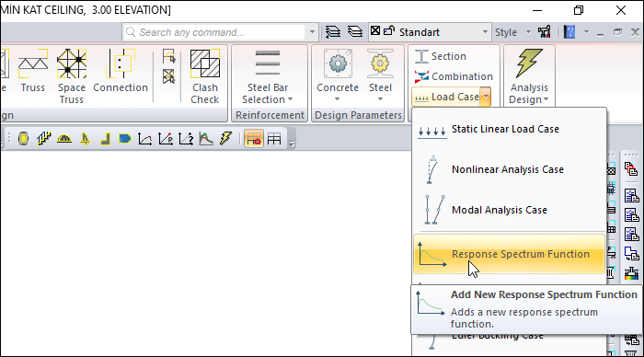Image resolution: width=644 pixels, height=357 pixels.
Task: Click the Combination button
Action: tap(454, 76)
